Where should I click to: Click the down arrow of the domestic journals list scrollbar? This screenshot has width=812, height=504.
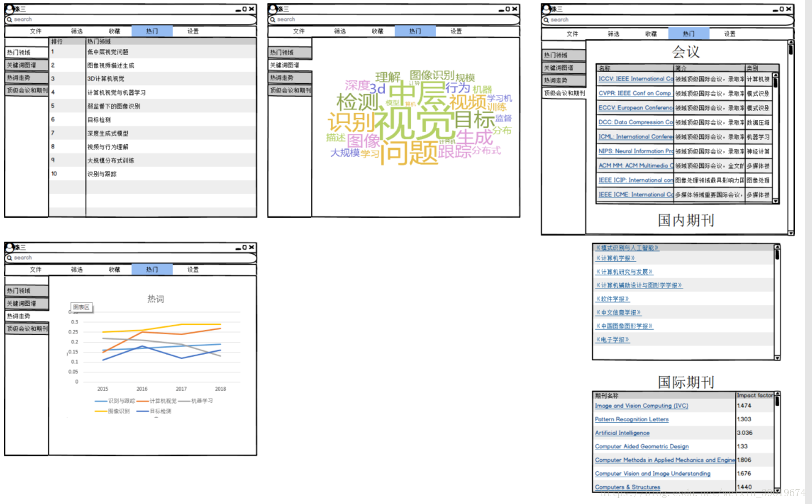pyautogui.click(x=777, y=357)
